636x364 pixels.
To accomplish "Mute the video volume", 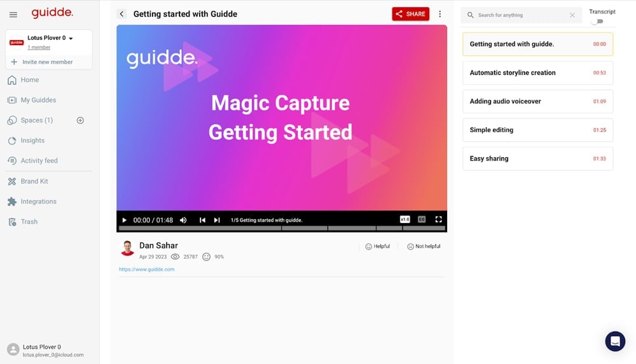I will point(183,220).
